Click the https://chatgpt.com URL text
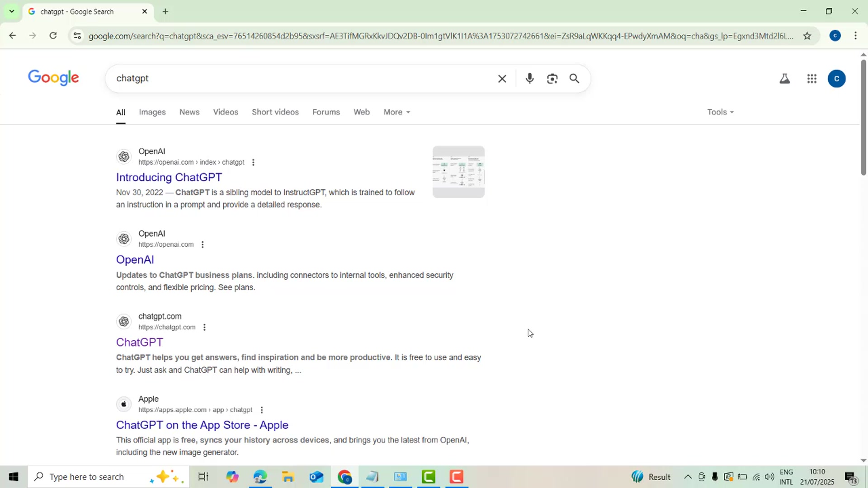The image size is (868, 488). [x=167, y=327]
